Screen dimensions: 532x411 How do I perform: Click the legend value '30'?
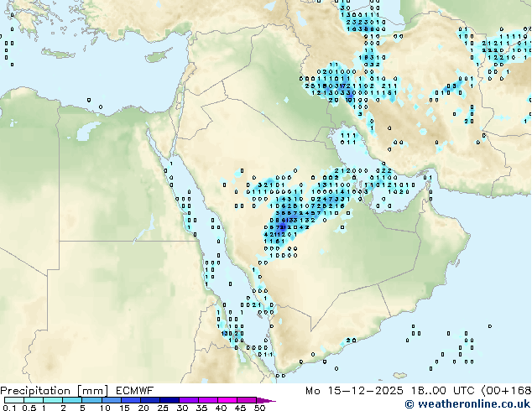pyautogui.click(x=182, y=408)
